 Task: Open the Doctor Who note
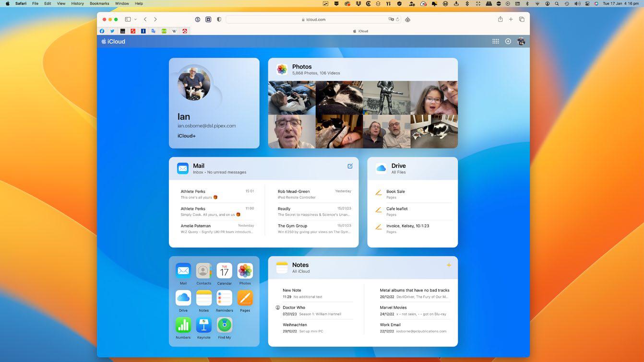coord(314,311)
